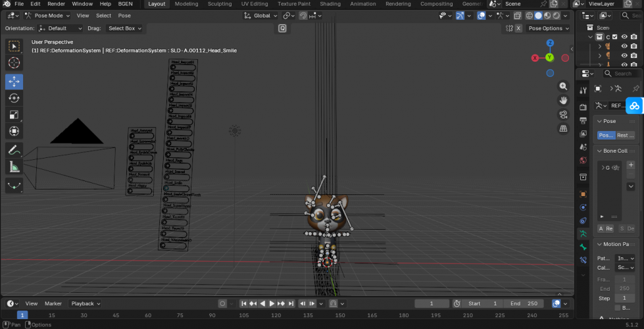Toggle collection exclude checkbox in outliner
This screenshot has width=644, height=329.
[x=615, y=37]
